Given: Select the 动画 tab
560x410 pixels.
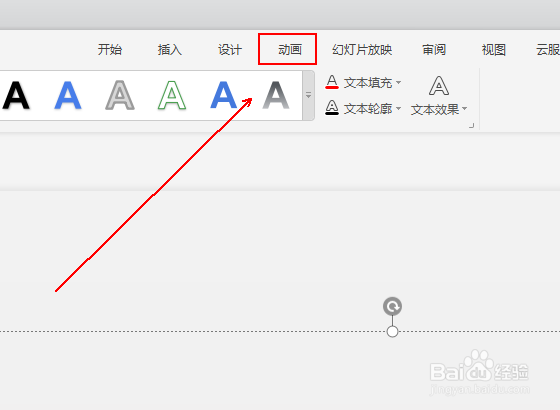Looking at the screenshot, I should 290,50.
